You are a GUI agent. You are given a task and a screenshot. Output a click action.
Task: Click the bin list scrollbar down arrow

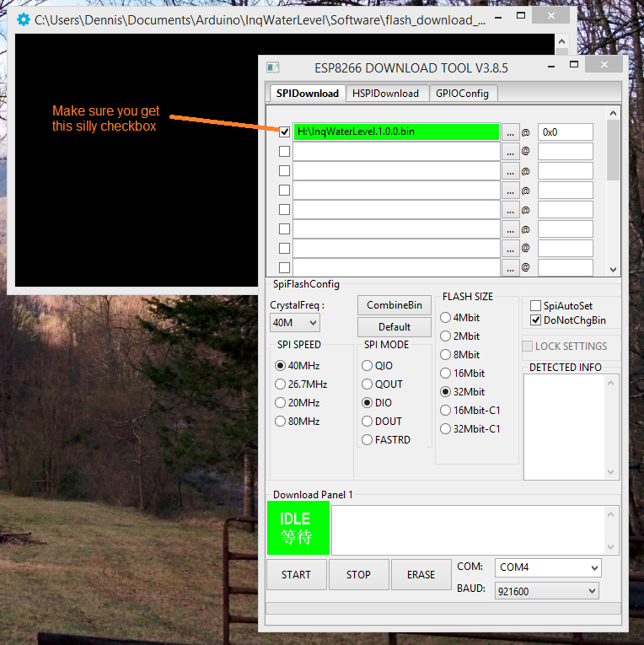tap(613, 270)
